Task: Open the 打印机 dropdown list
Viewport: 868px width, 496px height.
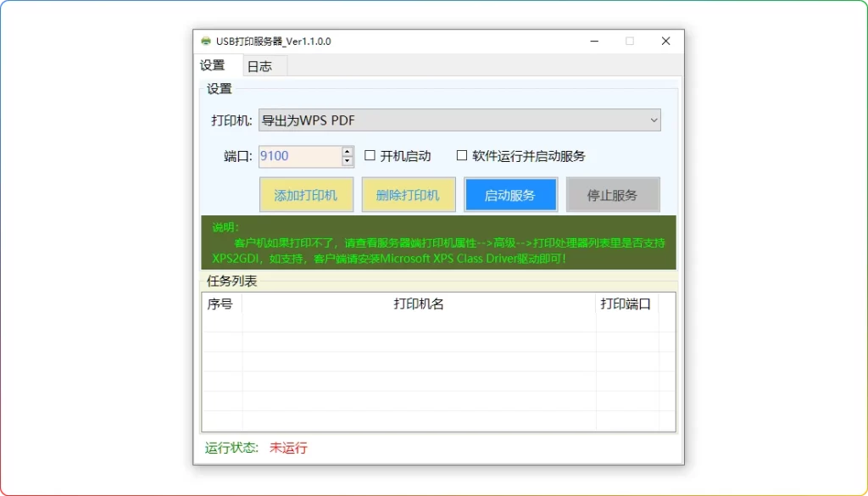Action: [x=459, y=120]
